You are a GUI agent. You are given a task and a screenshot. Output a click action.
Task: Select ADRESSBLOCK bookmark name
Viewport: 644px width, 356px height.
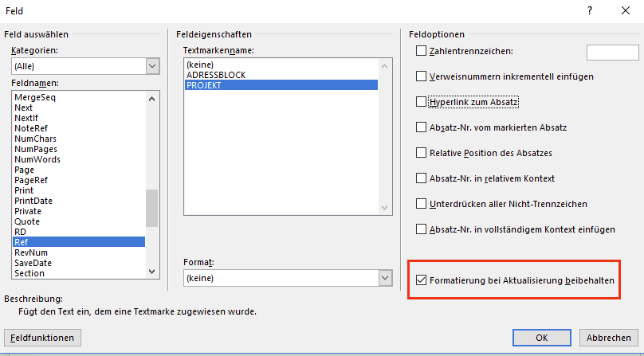pos(215,75)
